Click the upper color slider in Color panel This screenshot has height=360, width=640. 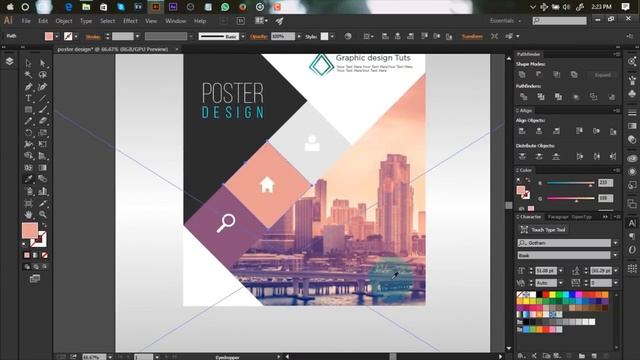(x=571, y=183)
